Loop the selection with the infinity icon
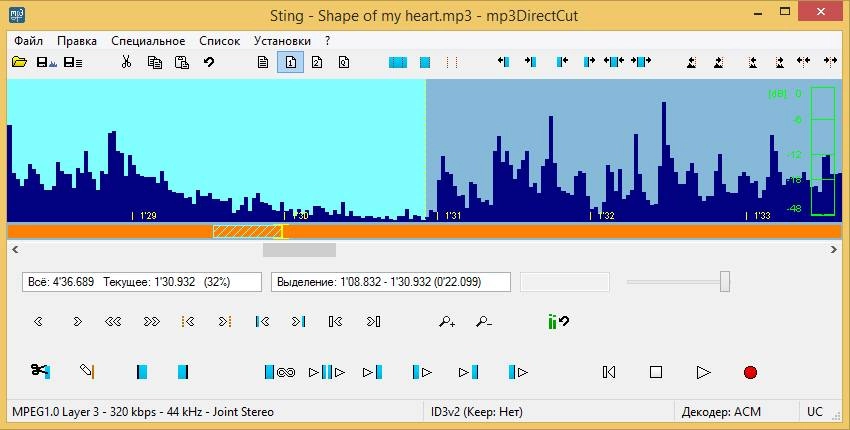This screenshot has height=430, width=850. tap(280, 372)
